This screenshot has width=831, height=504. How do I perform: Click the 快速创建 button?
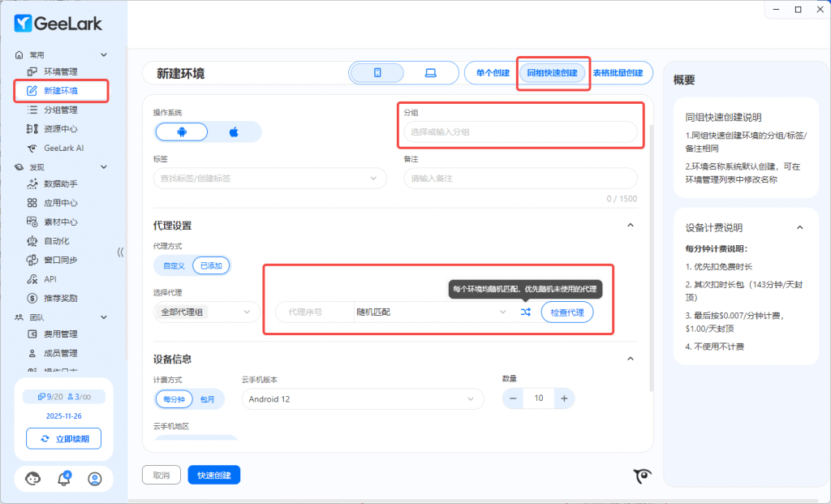(213, 475)
